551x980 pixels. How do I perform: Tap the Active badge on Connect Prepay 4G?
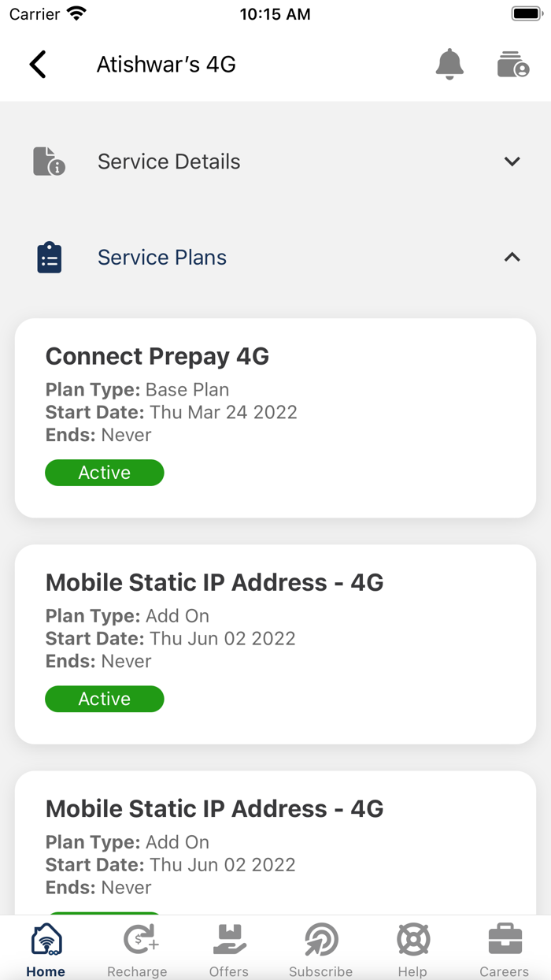pyautogui.click(x=104, y=472)
